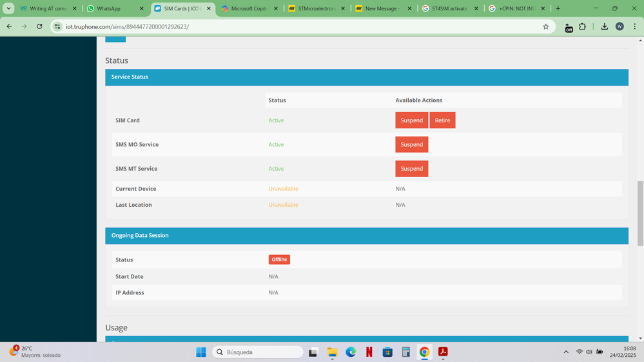Open the weather widget showing 26°C

coord(35,352)
